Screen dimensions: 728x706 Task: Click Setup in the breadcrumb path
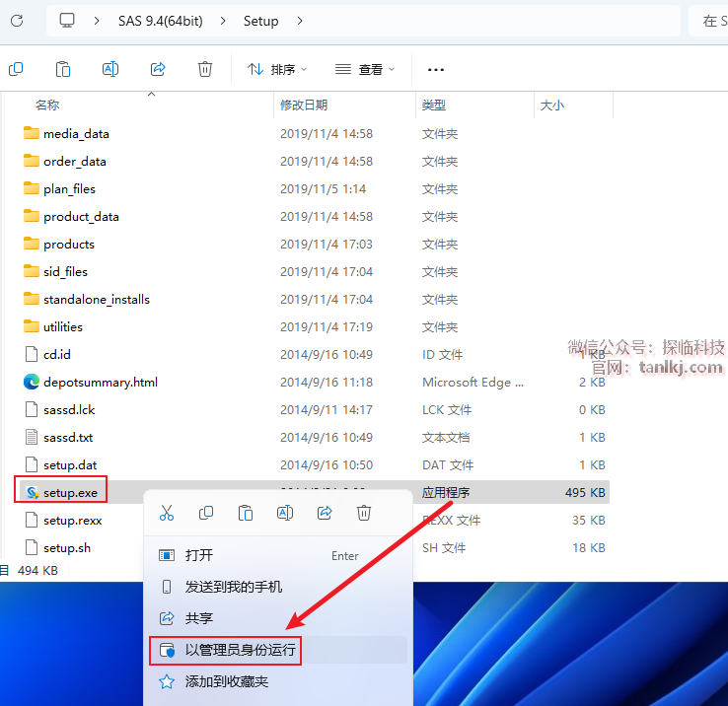pos(261,21)
